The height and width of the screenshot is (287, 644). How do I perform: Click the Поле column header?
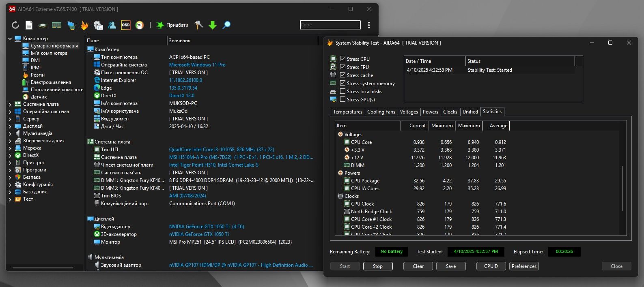click(126, 41)
